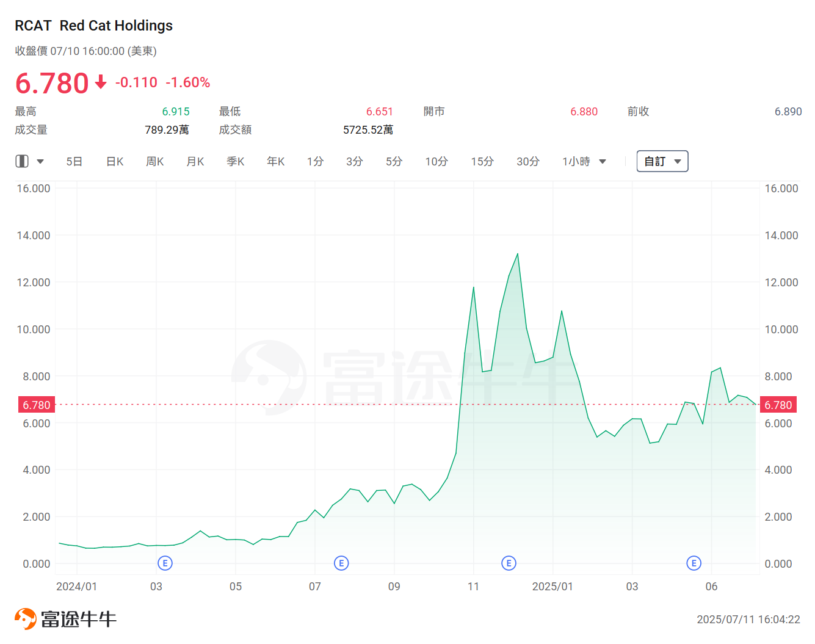
Task: Click the left red 6.780 price label
Action: (37, 405)
